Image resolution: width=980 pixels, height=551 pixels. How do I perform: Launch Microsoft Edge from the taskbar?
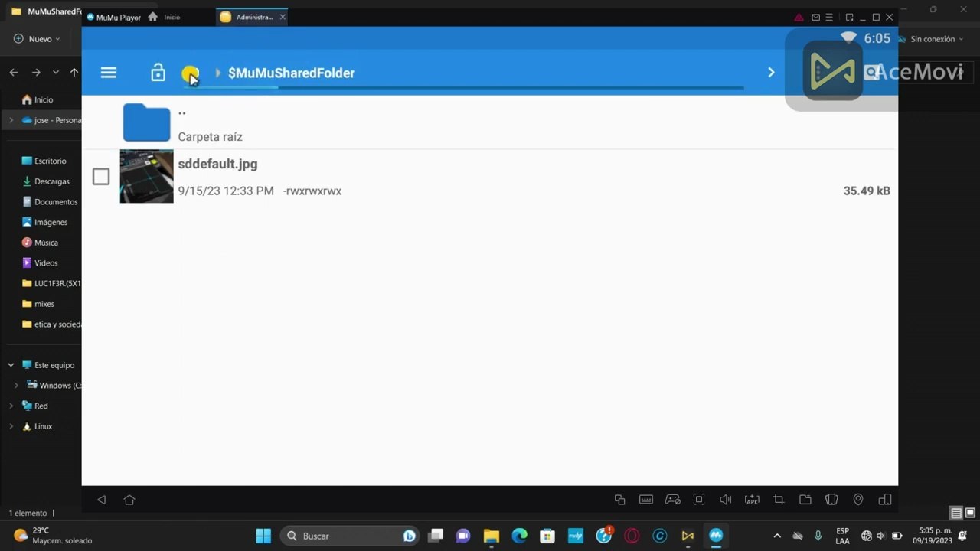coord(520,536)
